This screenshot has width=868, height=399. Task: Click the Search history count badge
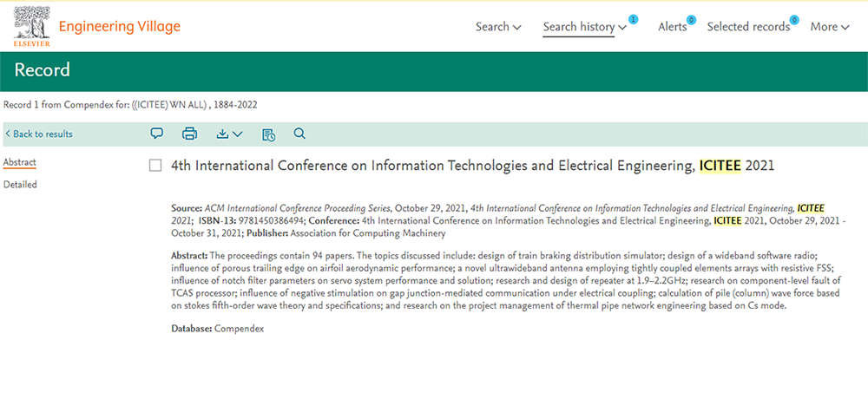(633, 19)
